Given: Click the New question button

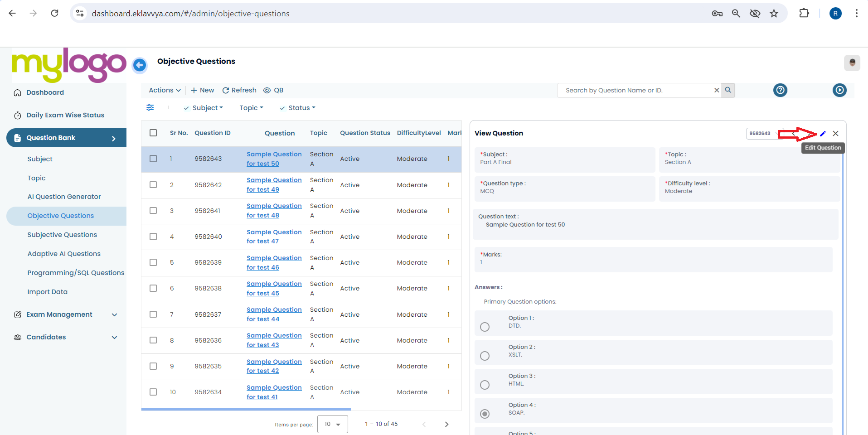Looking at the screenshot, I should click(202, 90).
